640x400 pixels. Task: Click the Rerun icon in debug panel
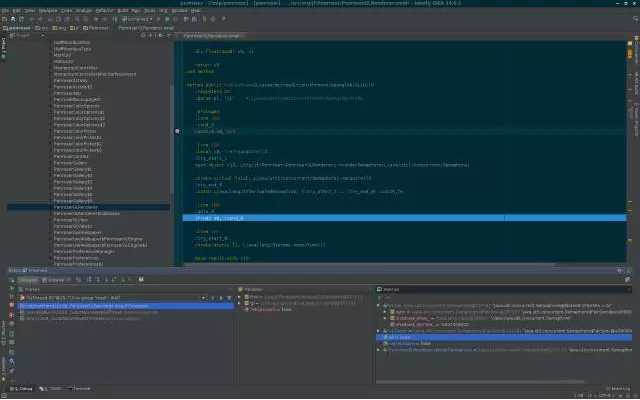click(11, 280)
